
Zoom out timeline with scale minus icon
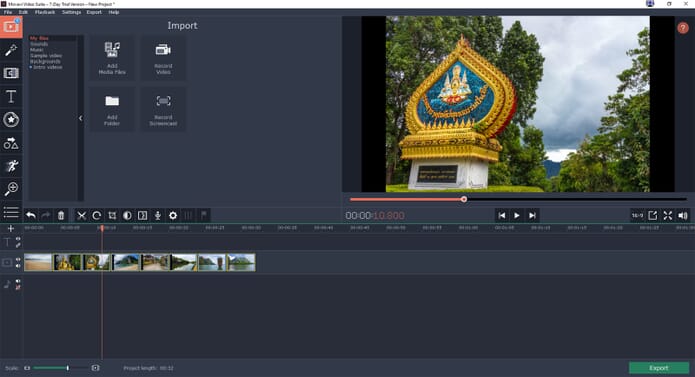27,368
